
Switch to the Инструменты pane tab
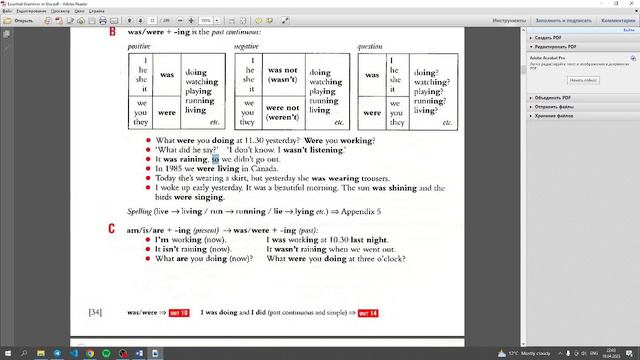(509, 20)
